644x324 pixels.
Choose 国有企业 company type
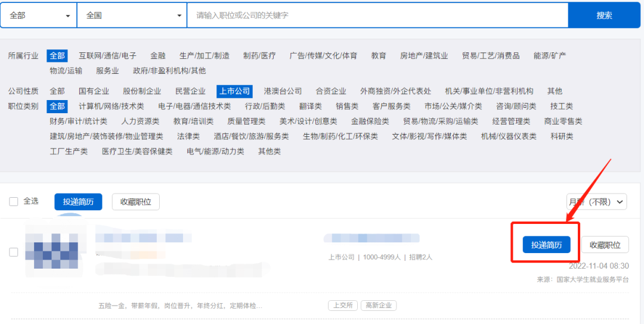click(94, 91)
